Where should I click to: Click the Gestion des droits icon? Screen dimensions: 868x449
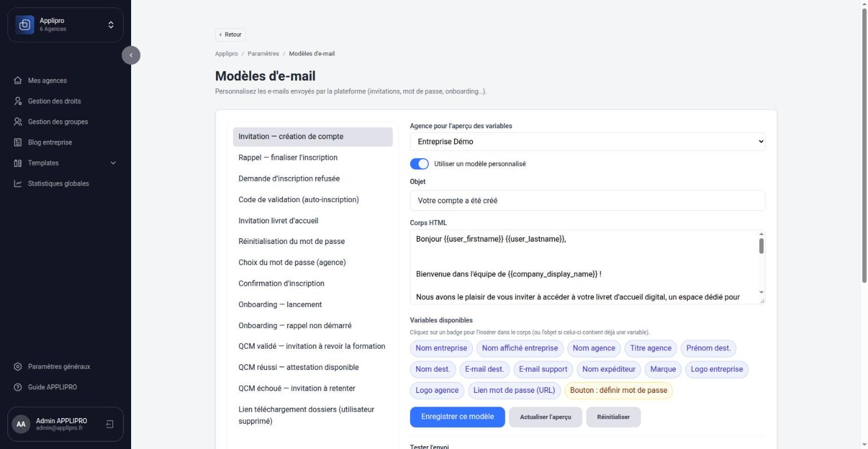coord(18,101)
